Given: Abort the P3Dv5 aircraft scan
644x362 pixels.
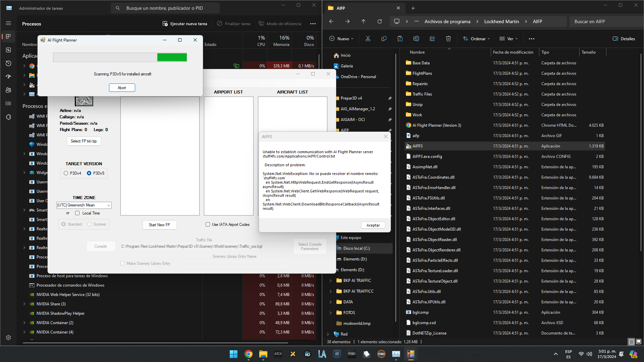Looking at the screenshot, I should pos(122,88).
